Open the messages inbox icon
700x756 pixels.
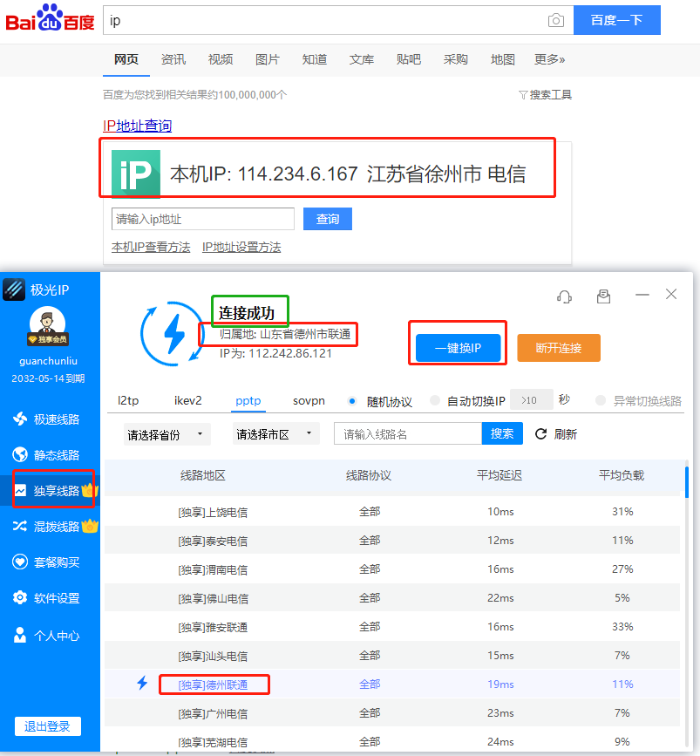click(x=603, y=296)
